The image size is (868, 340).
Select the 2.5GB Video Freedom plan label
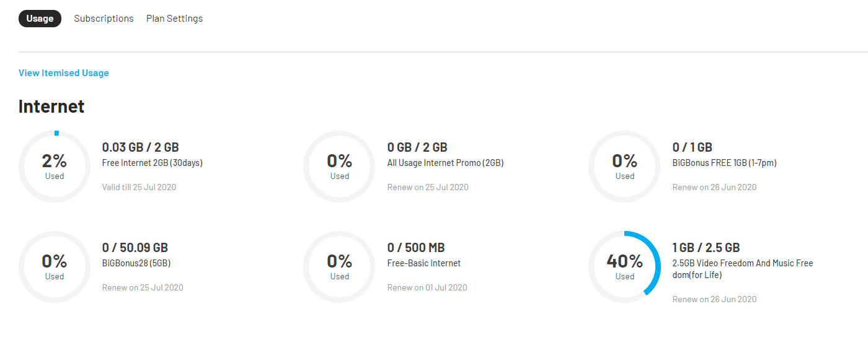(742, 269)
